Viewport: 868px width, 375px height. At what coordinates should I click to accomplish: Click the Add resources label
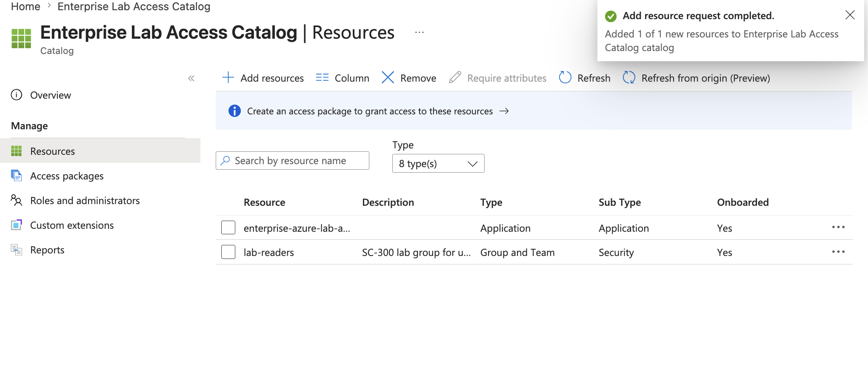(x=272, y=78)
